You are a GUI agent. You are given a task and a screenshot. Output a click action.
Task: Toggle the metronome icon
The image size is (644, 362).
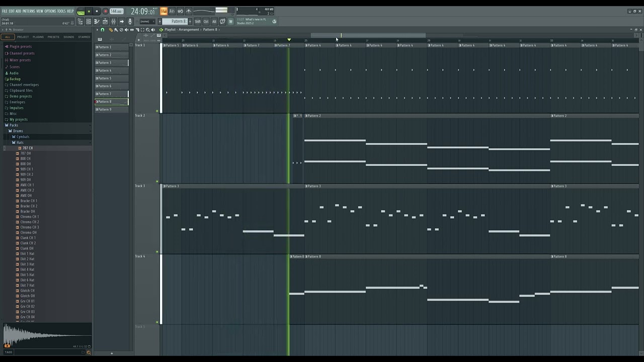pos(189,11)
